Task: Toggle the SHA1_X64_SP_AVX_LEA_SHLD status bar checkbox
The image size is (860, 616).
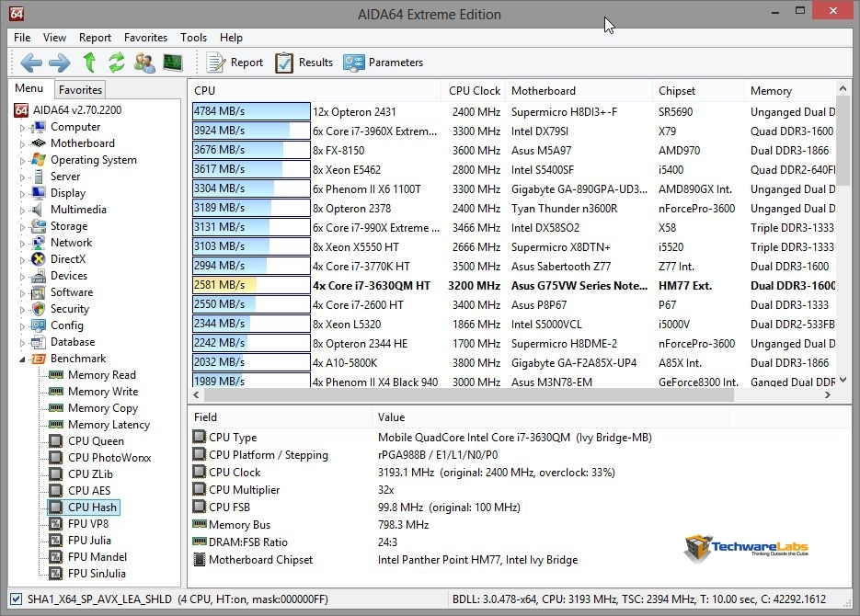Action: 17,599
